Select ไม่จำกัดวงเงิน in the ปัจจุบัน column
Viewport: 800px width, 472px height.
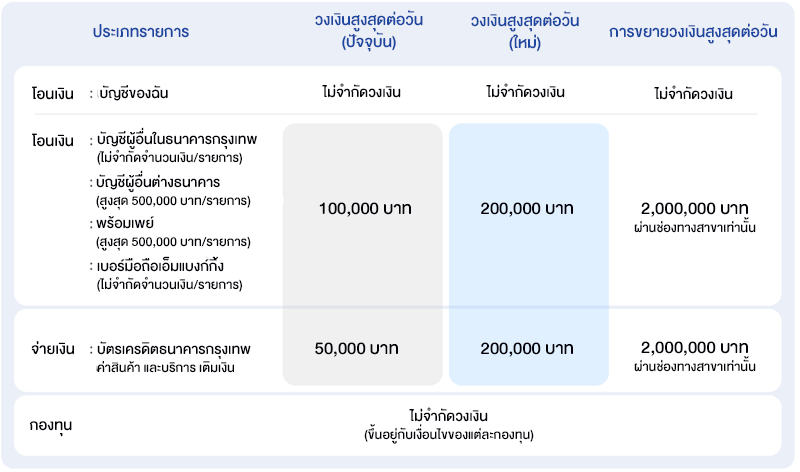[362, 93]
